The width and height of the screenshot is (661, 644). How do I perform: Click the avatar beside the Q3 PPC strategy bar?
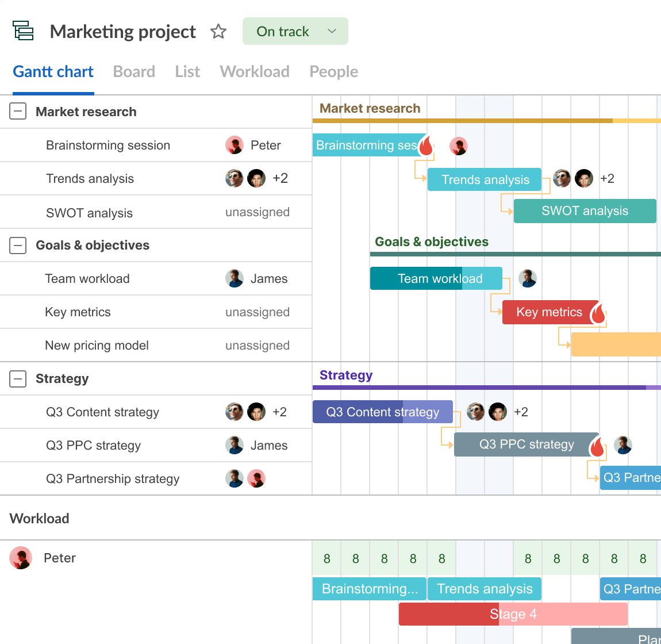click(x=623, y=444)
